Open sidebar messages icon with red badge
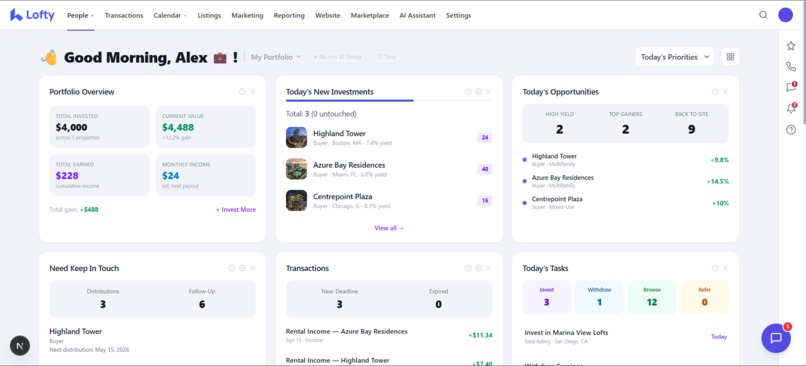The height and width of the screenshot is (366, 806). [x=791, y=87]
